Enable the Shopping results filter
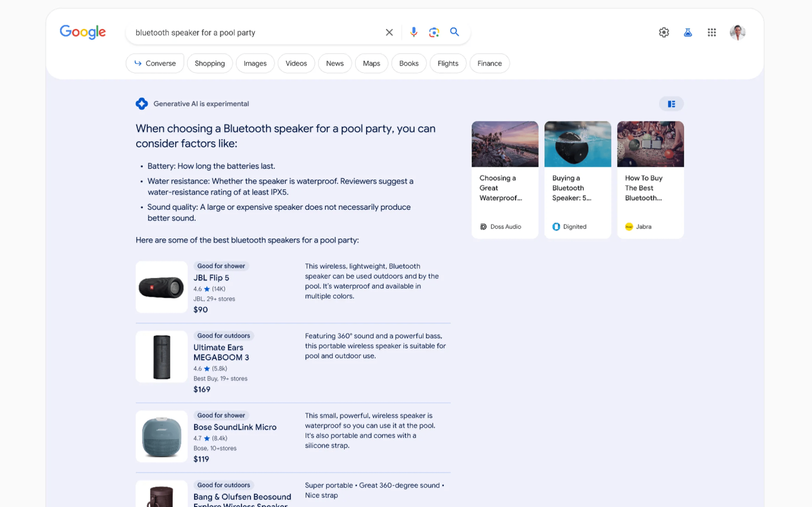Screen dimensions: 812x507 tap(210, 63)
